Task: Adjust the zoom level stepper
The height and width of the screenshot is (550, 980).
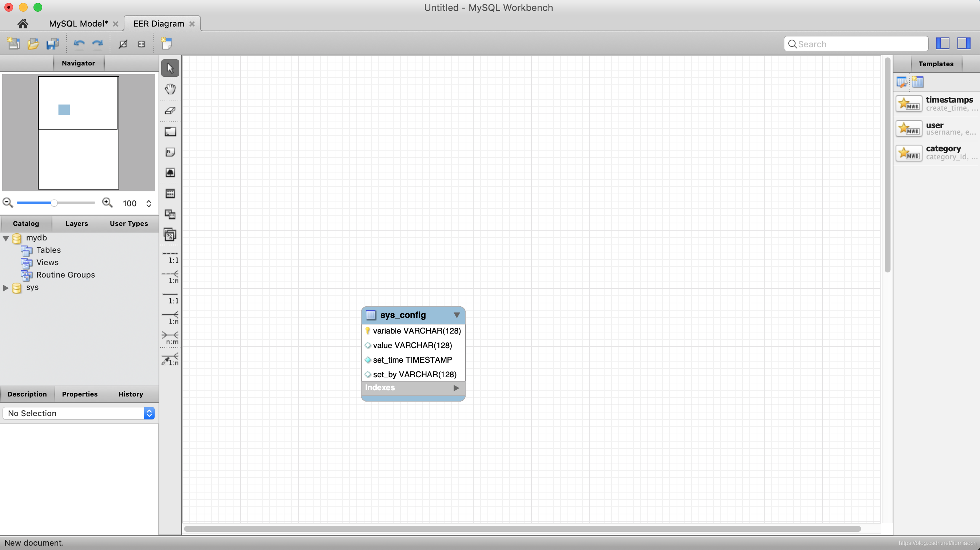Action: click(149, 203)
